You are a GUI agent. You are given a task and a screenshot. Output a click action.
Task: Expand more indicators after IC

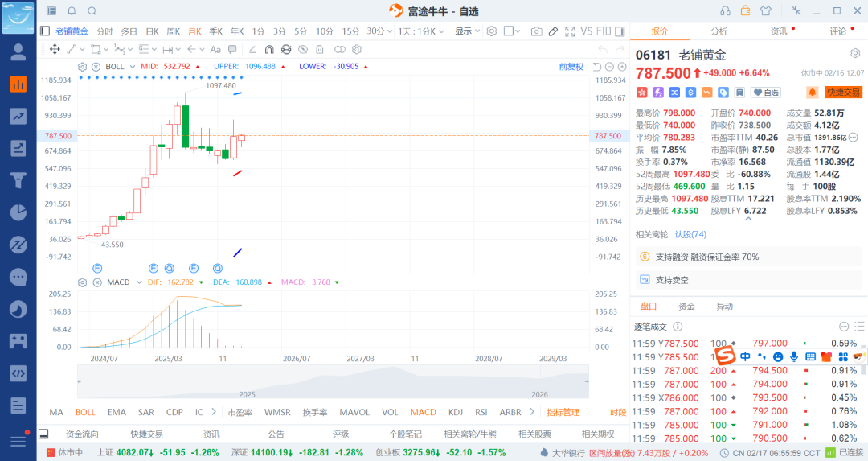click(214, 412)
